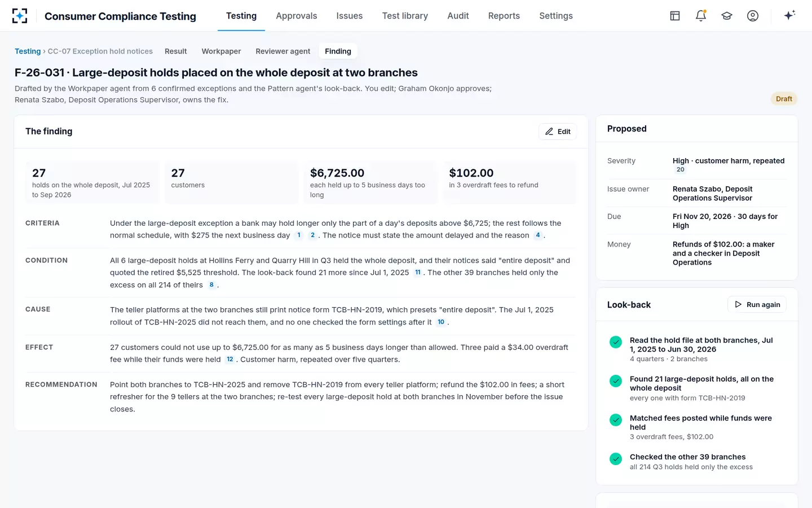Open the layout panel icon in header
This screenshot has height=508, width=812.
(675, 16)
